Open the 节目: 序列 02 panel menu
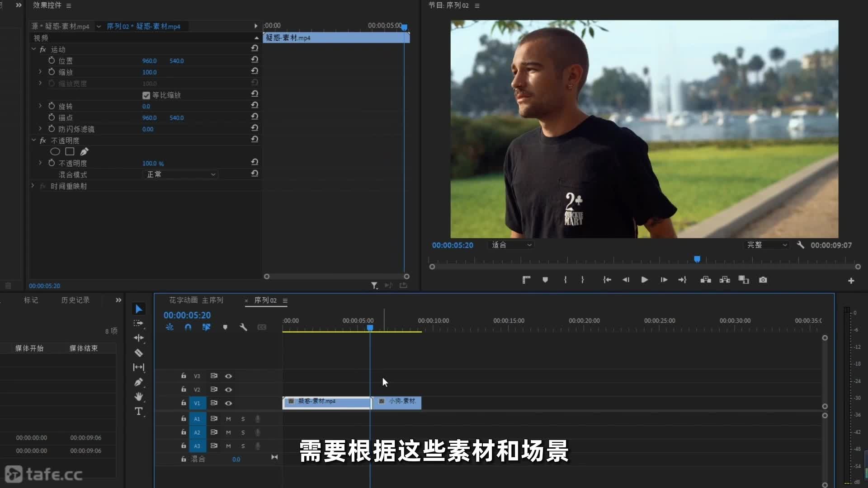Viewport: 868px width, 488px height. click(x=477, y=6)
